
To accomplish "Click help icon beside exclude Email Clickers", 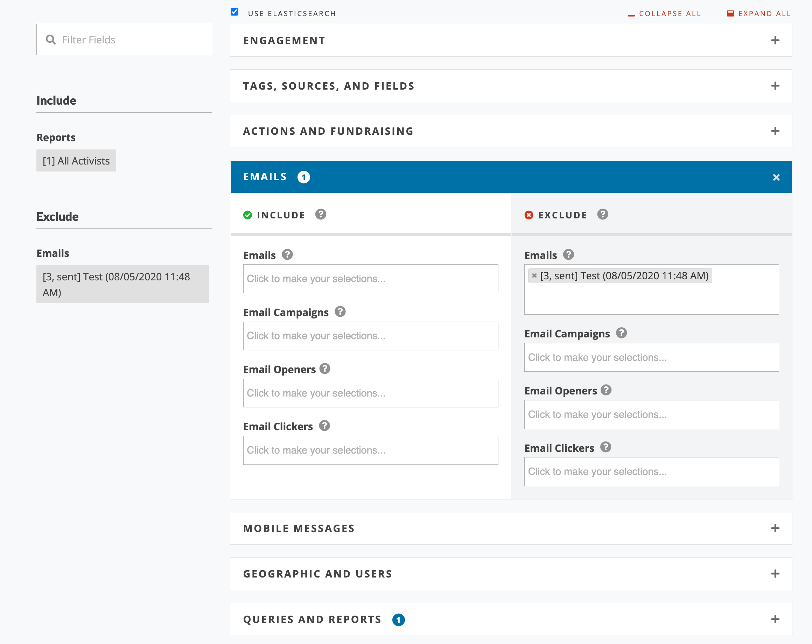I will (605, 447).
